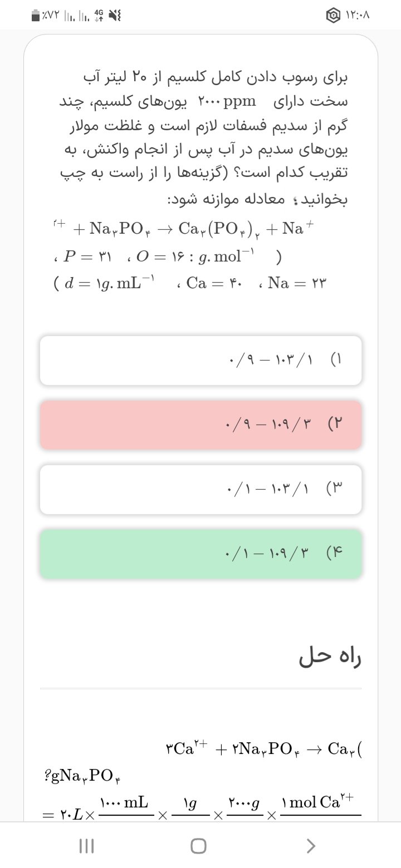The image size is (401, 868).
Task: Select green answer option ۴ (۰/۱ – ۱۰۹/۳)
Action: tap(200, 554)
